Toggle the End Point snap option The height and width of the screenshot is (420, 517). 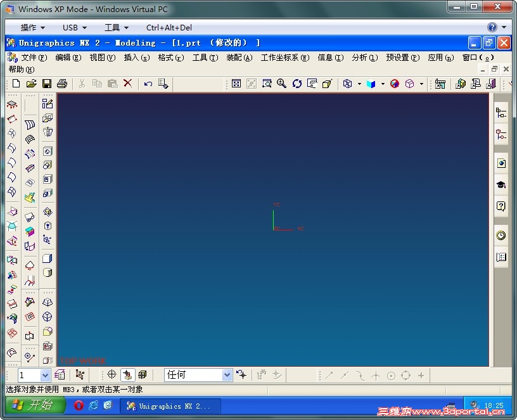(329, 375)
